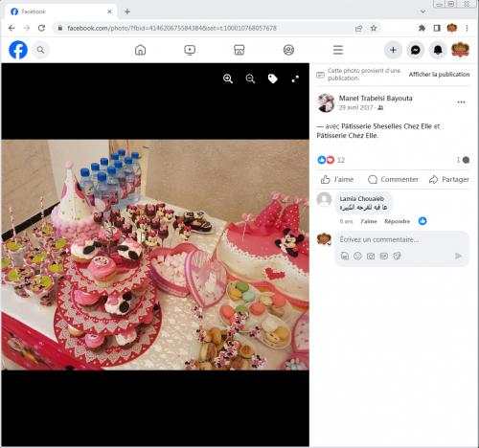The image size is (479, 448).
Task: Open Messenger chats
Action: pyautogui.click(x=415, y=50)
